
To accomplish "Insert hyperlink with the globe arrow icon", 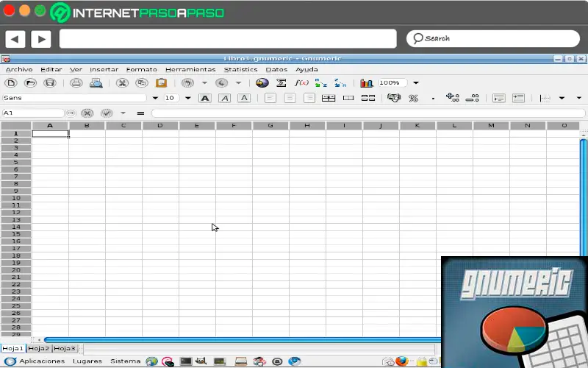I will pyautogui.click(x=262, y=83).
